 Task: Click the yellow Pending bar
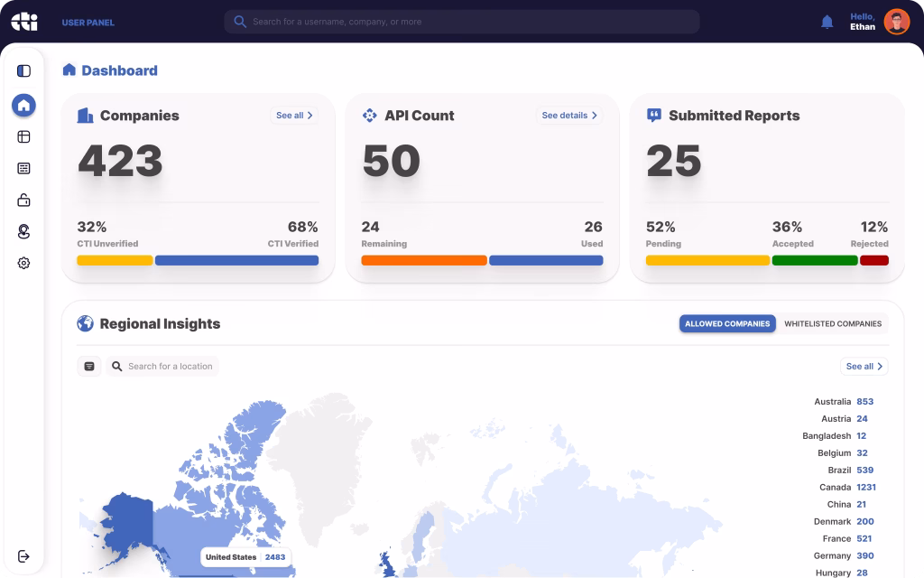[707, 260]
